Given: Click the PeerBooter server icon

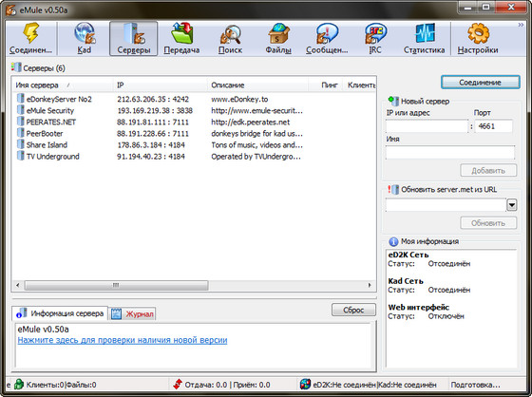Looking at the screenshot, I should (20, 133).
